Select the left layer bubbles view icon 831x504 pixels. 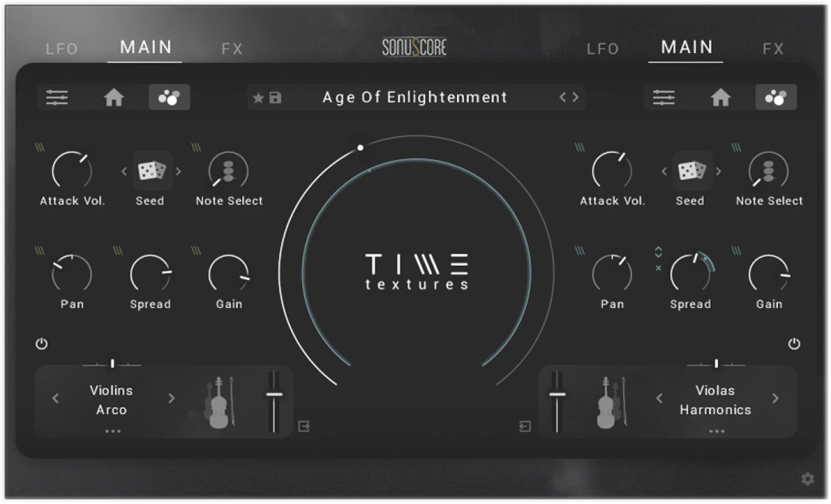click(x=169, y=98)
